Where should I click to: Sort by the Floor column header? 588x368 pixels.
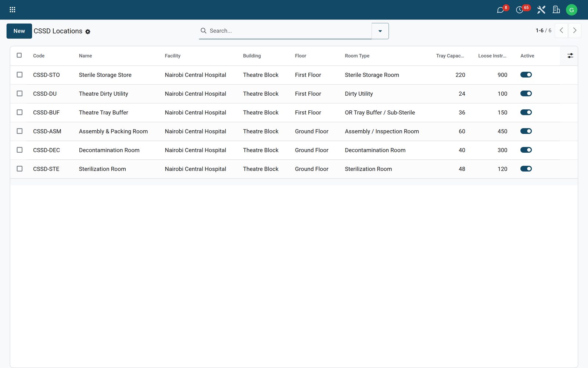point(300,56)
